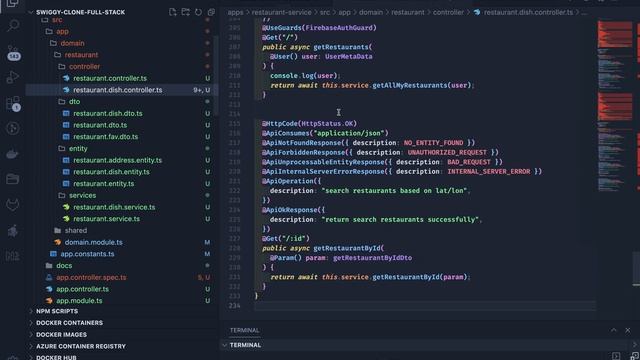Expand the DOCKER IMAGES section

pyautogui.click(x=61, y=335)
